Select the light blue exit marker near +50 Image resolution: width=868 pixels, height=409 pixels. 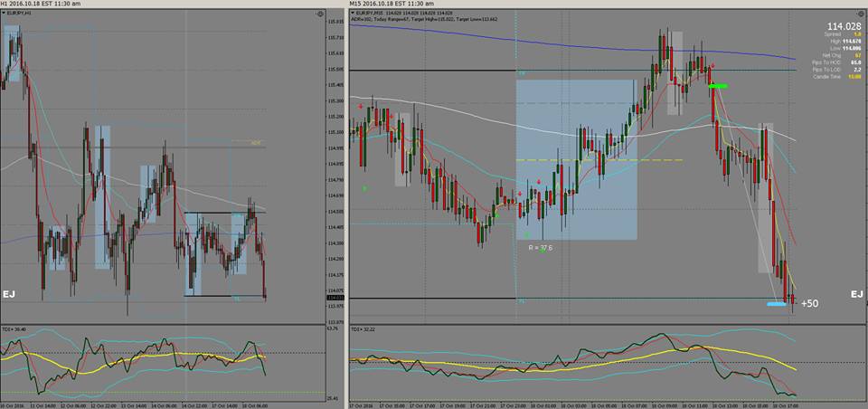coord(776,304)
